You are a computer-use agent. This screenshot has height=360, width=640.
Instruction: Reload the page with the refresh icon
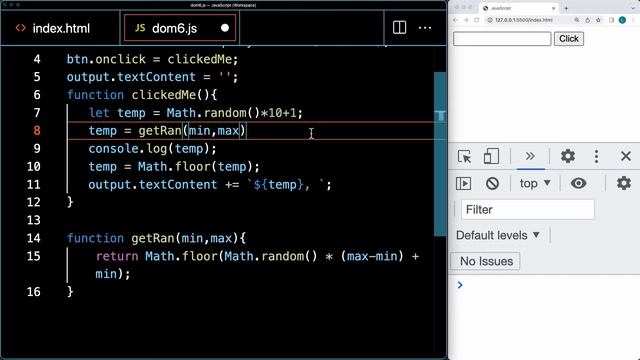tap(476, 20)
